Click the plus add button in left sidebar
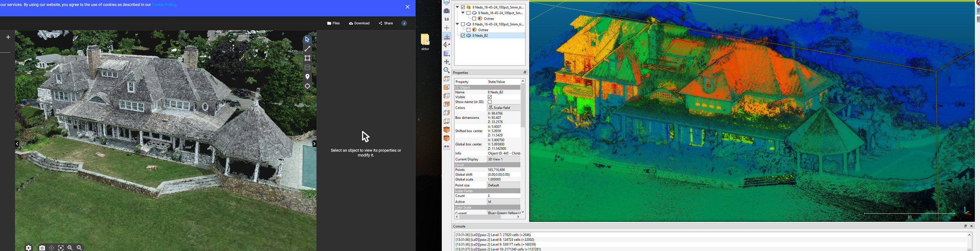The width and height of the screenshot is (980, 251). pos(8,37)
